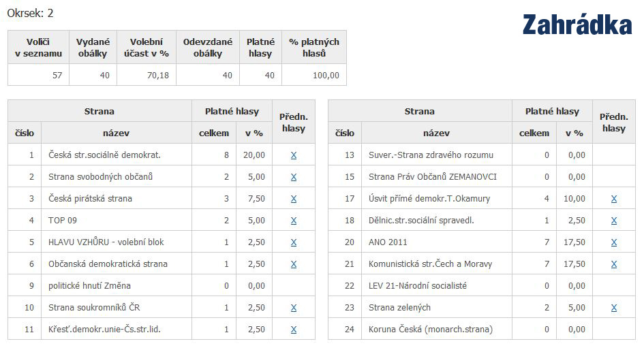The height and width of the screenshot is (350, 644).
Task: Open preferential votes X for Strana zelených
Action: (614, 307)
